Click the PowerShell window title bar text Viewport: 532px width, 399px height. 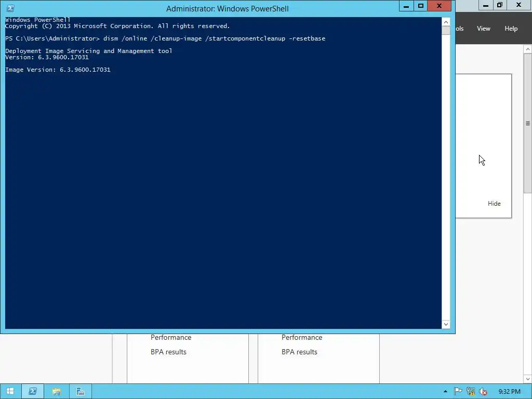tap(228, 8)
